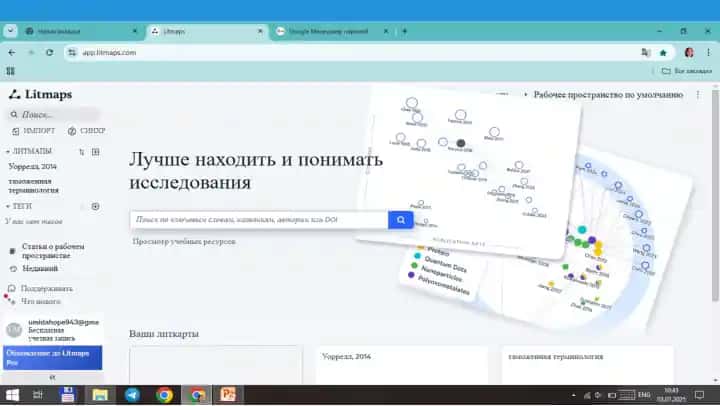Open the notification center icon
Viewport: 720px width, 406px height.
(699, 395)
